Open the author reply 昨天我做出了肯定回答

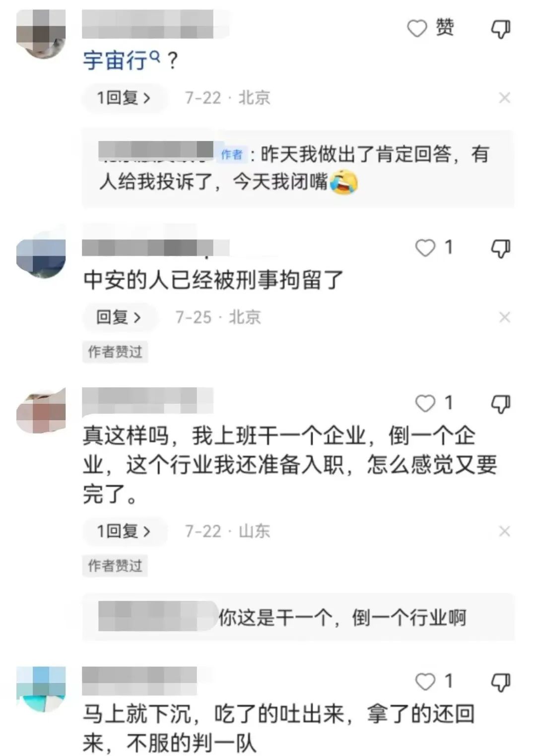pyautogui.click(x=298, y=168)
